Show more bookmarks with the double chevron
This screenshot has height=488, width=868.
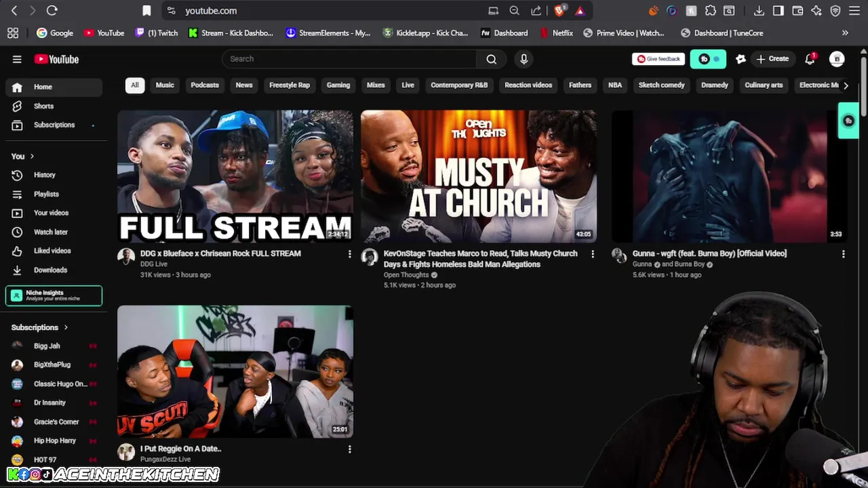click(x=845, y=33)
